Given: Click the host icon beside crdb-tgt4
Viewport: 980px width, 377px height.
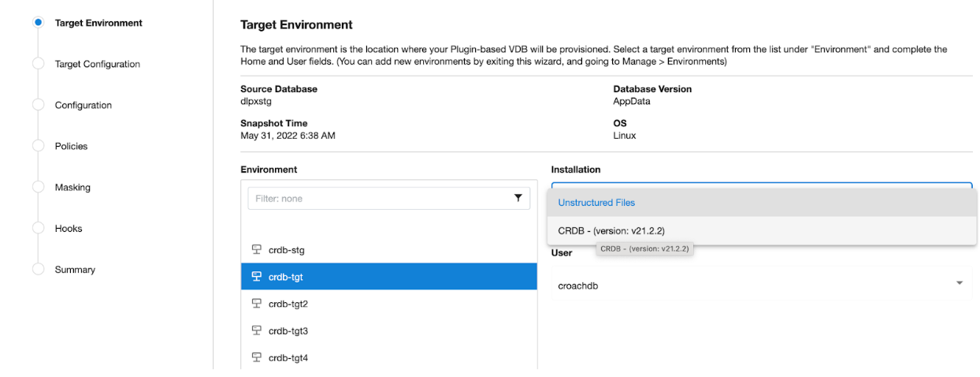Looking at the screenshot, I should pyautogui.click(x=256, y=357).
